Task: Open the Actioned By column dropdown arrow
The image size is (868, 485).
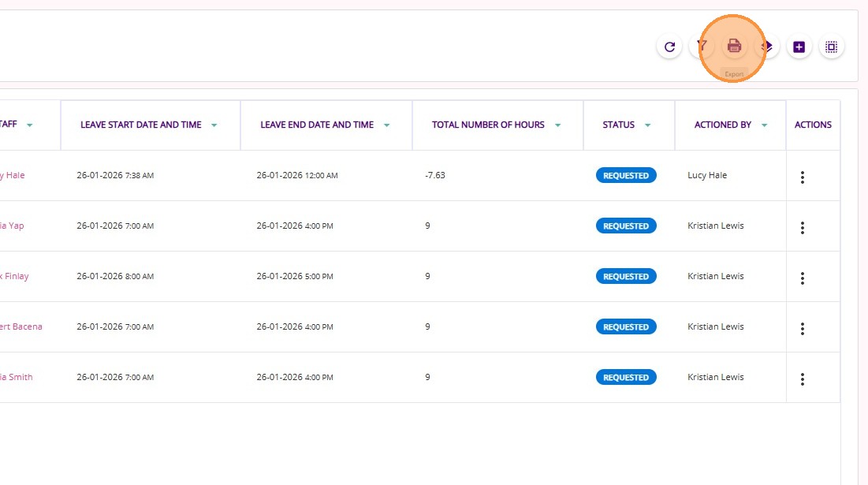Action: click(x=764, y=125)
